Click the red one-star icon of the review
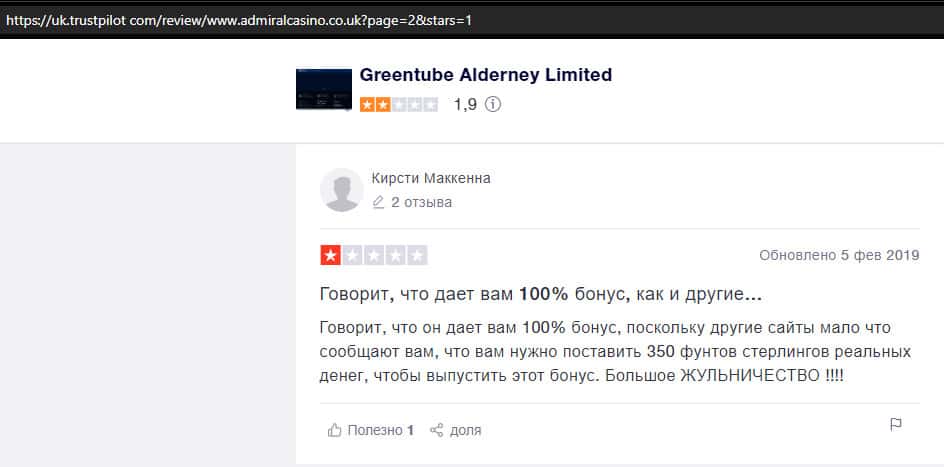Screen dimensions: 944x467 tap(331, 255)
